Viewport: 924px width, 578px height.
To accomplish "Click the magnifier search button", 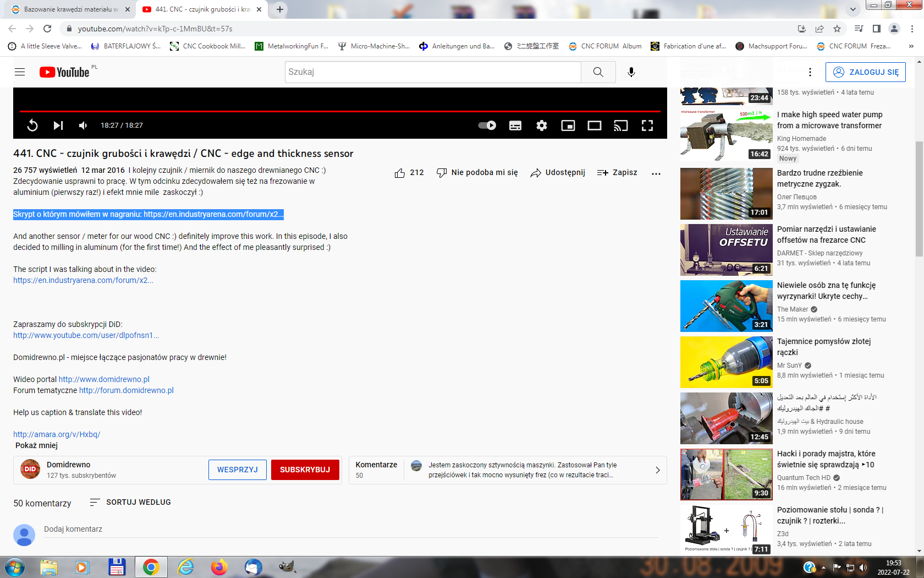I will 598,72.
